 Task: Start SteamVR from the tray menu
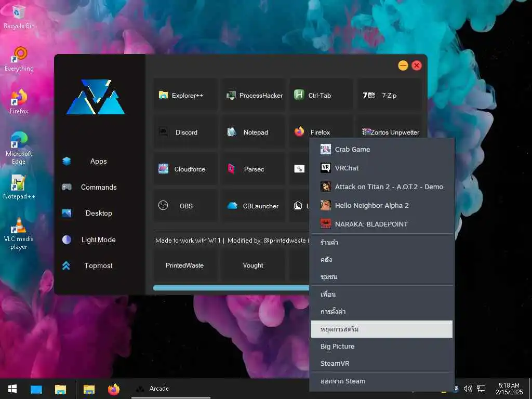(382, 363)
